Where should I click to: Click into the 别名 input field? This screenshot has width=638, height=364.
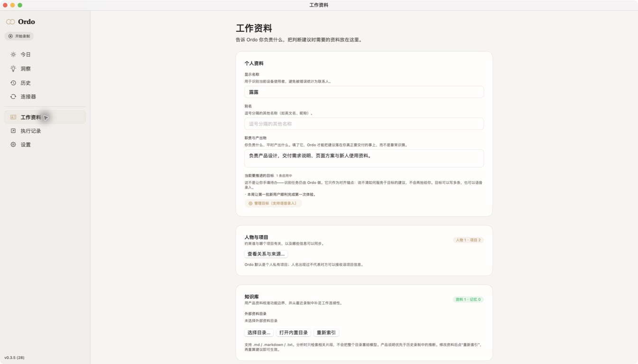[x=364, y=124]
